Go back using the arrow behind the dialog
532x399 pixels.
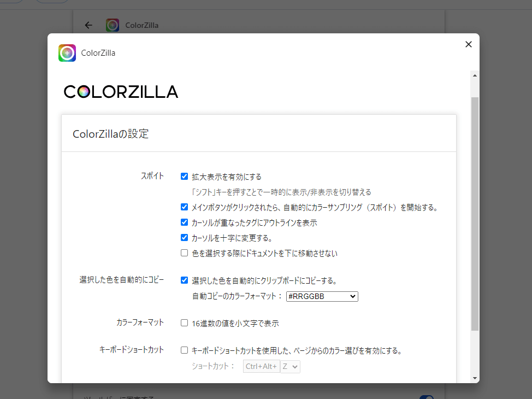click(x=88, y=25)
